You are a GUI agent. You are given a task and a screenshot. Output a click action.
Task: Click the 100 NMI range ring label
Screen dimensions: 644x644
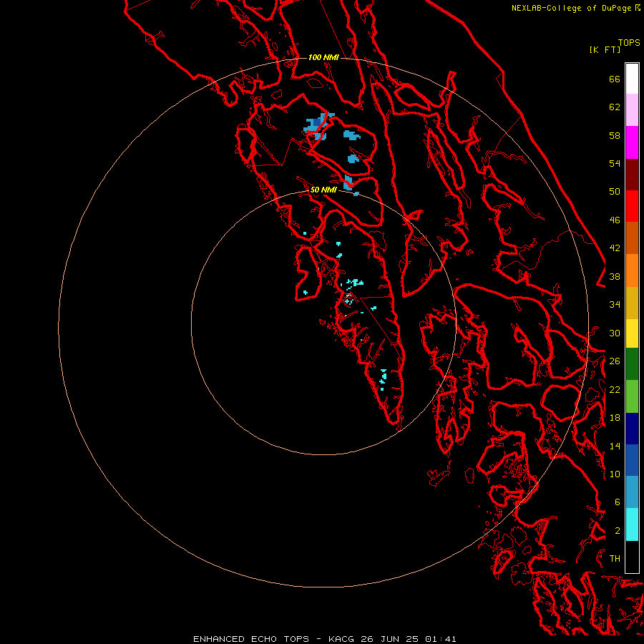[323, 57]
